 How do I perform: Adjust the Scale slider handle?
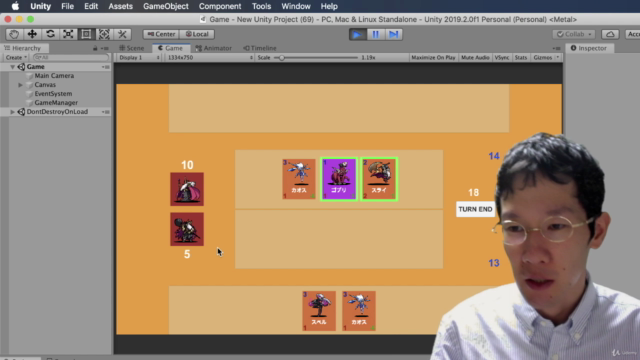[x=281, y=58]
